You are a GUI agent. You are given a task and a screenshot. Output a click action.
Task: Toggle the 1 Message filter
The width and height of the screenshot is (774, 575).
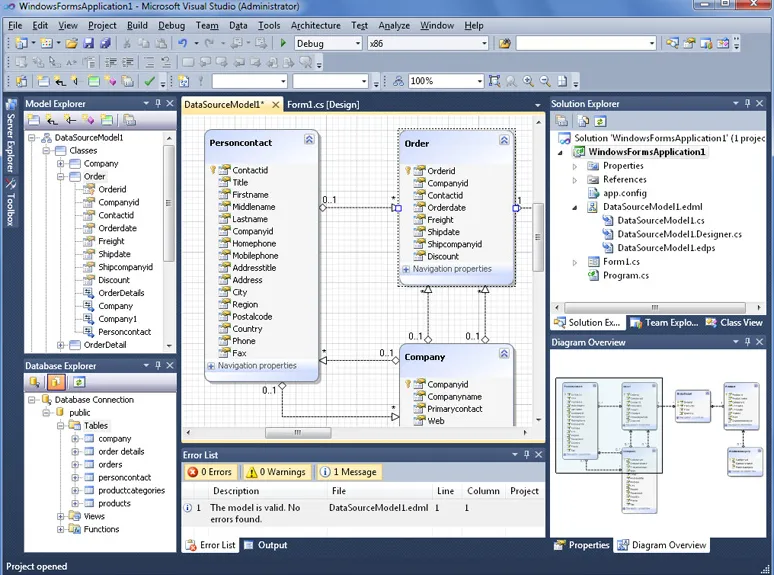[348, 472]
